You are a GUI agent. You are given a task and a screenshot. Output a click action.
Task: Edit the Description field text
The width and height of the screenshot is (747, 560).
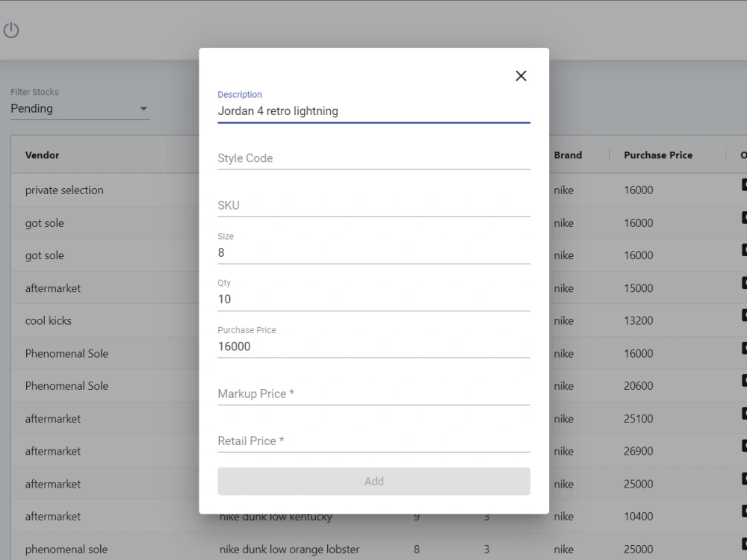(373, 111)
